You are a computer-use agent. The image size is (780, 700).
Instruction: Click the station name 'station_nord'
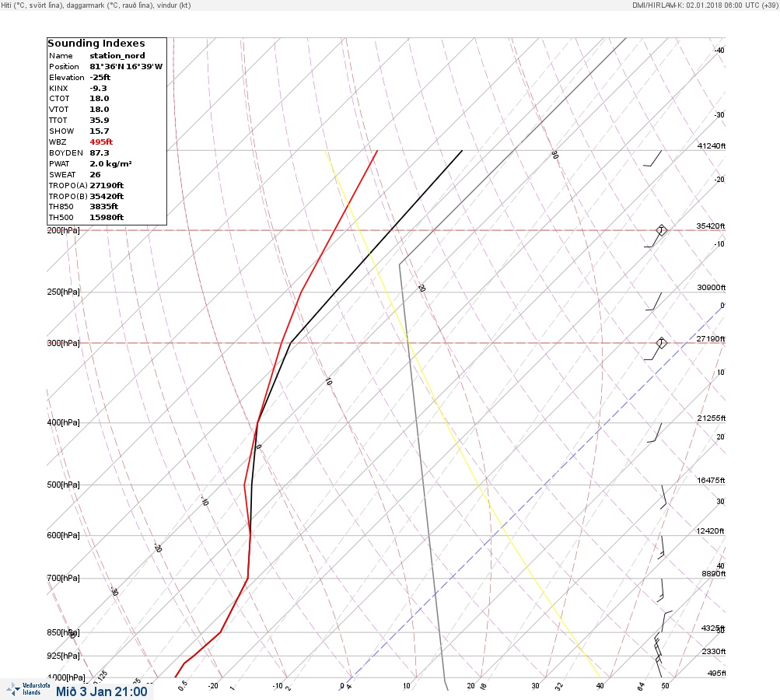point(117,56)
